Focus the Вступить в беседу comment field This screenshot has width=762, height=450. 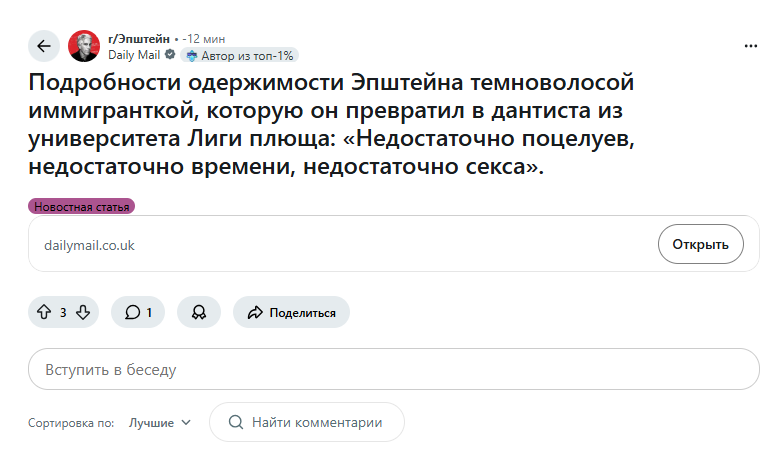click(393, 369)
